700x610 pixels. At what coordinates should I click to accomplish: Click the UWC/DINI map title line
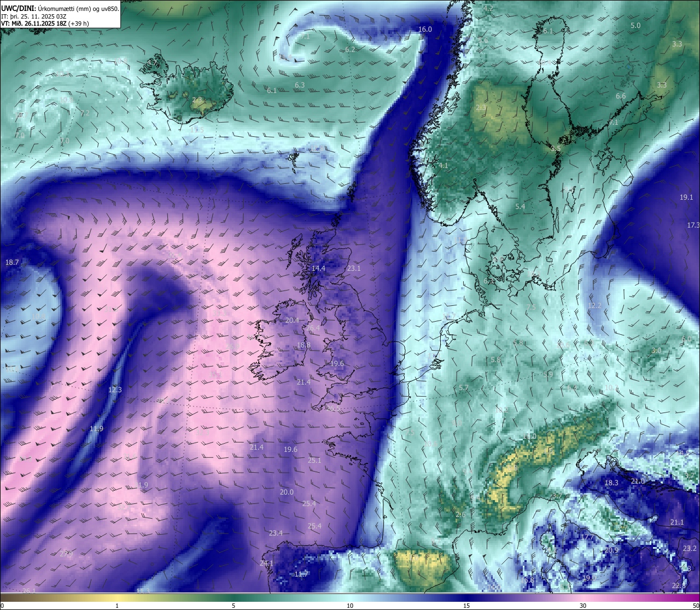(60, 9)
